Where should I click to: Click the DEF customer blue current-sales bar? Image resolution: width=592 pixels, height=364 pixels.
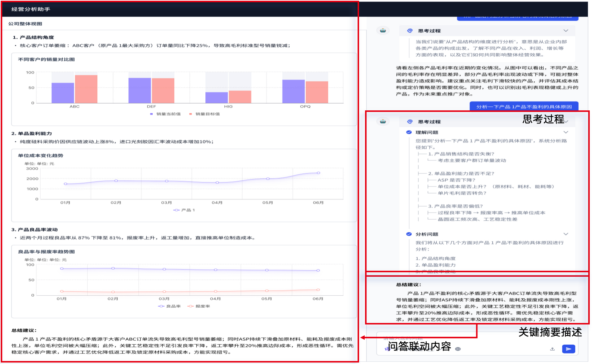coord(140,91)
